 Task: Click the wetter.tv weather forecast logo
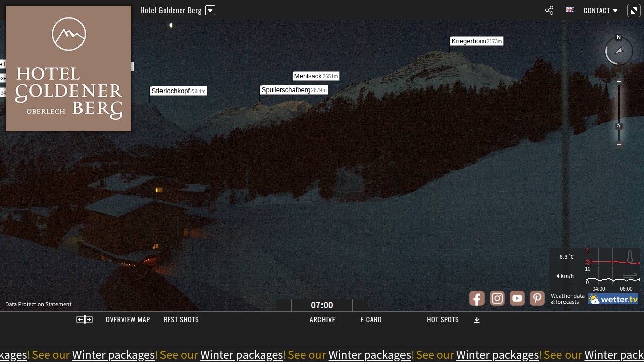click(613, 299)
